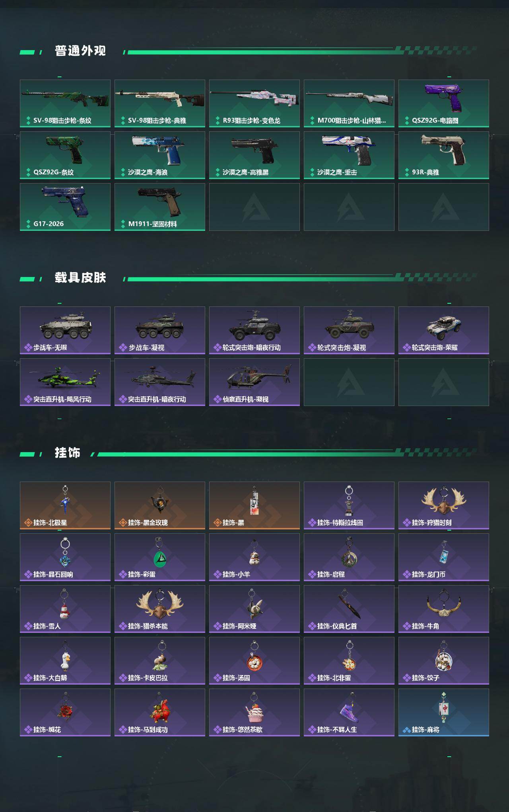Open the 步战车-无瑕 vehicle skin
Image resolution: width=509 pixels, height=812 pixels.
coord(65,330)
